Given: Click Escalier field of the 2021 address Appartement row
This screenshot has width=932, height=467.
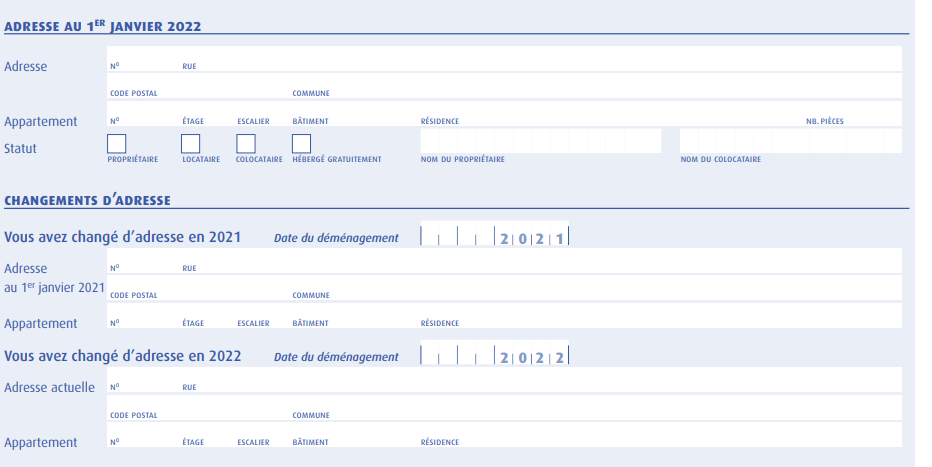Looking at the screenshot, I should click(x=263, y=315).
